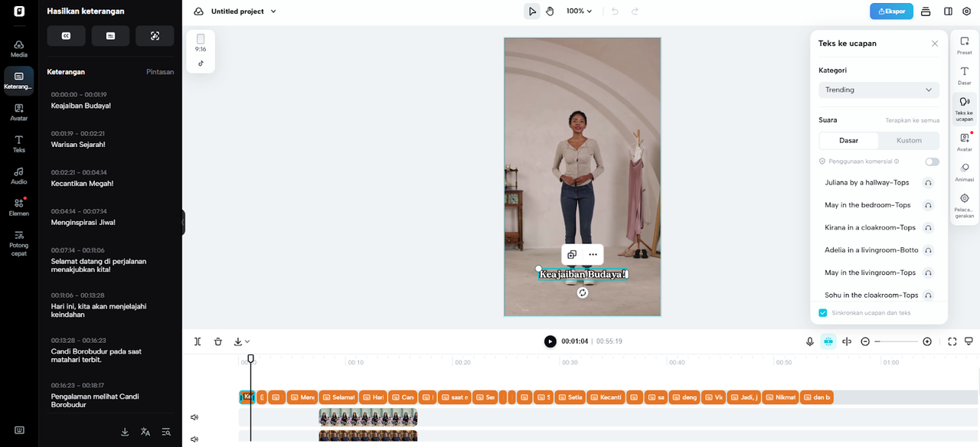
Task: Click the Pintasan link
Action: point(160,72)
